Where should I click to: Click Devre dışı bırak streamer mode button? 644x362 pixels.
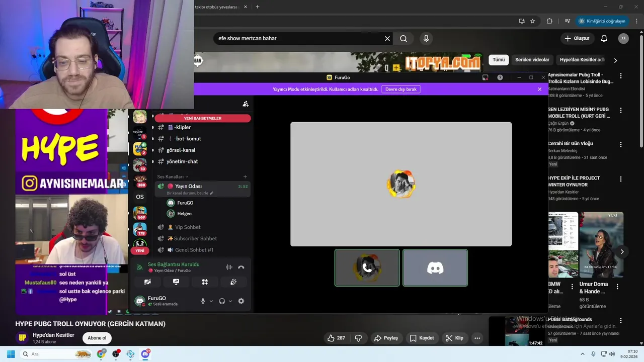401,89
